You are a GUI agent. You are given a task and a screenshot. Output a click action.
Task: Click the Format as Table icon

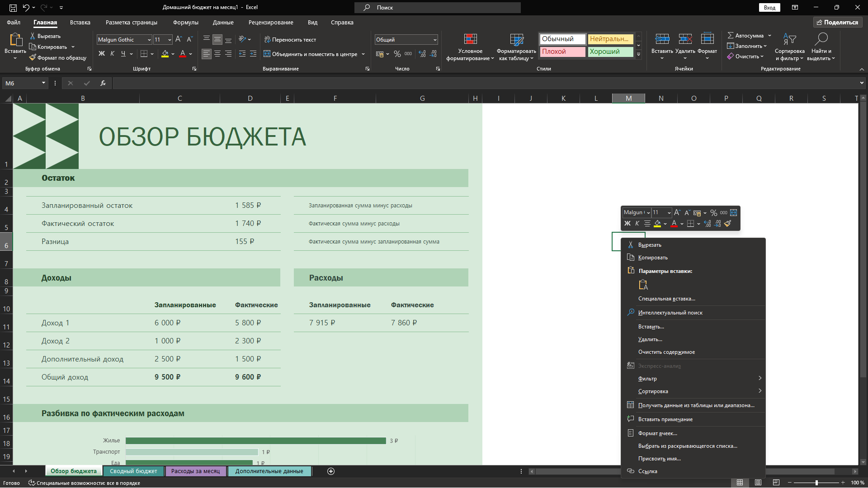pyautogui.click(x=516, y=40)
